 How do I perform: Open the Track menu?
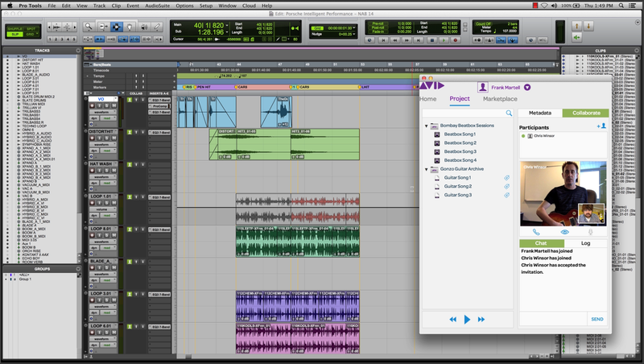pyautogui.click(x=99, y=6)
